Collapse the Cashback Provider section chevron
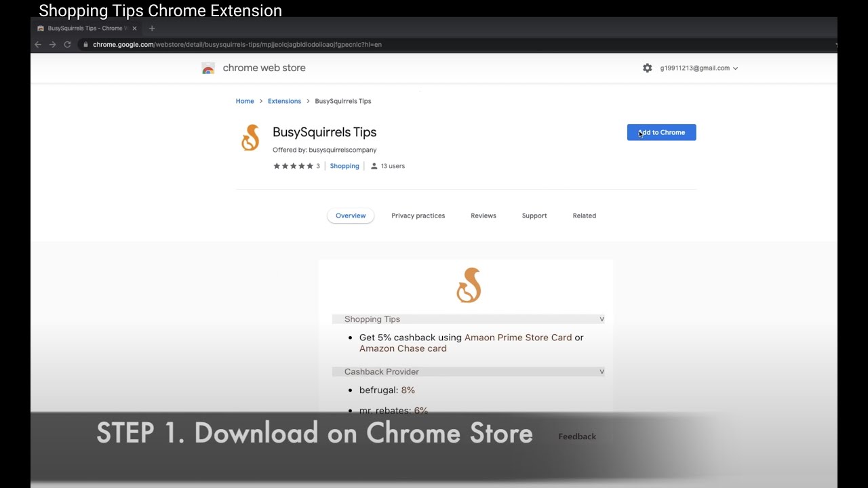Image resolution: width=868 pixels, height=488 pixels. 601,371
